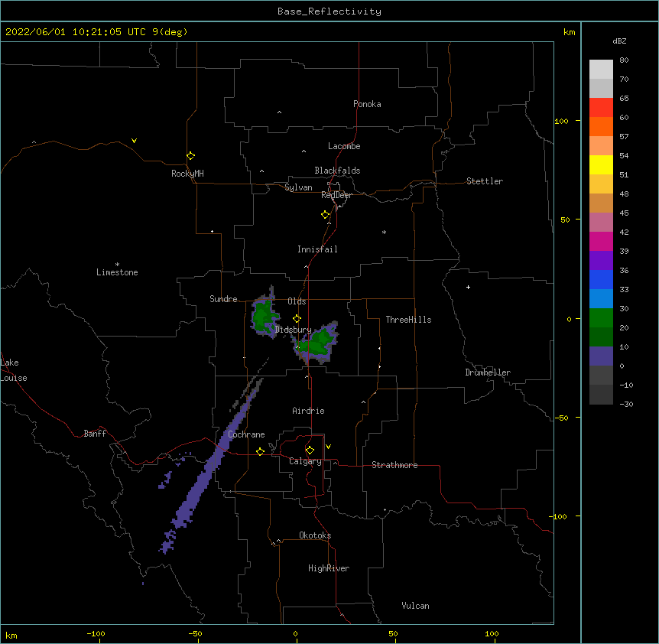Click the Olds town label
The height and width of the screenshot is (644, 659).
(297, 301)
